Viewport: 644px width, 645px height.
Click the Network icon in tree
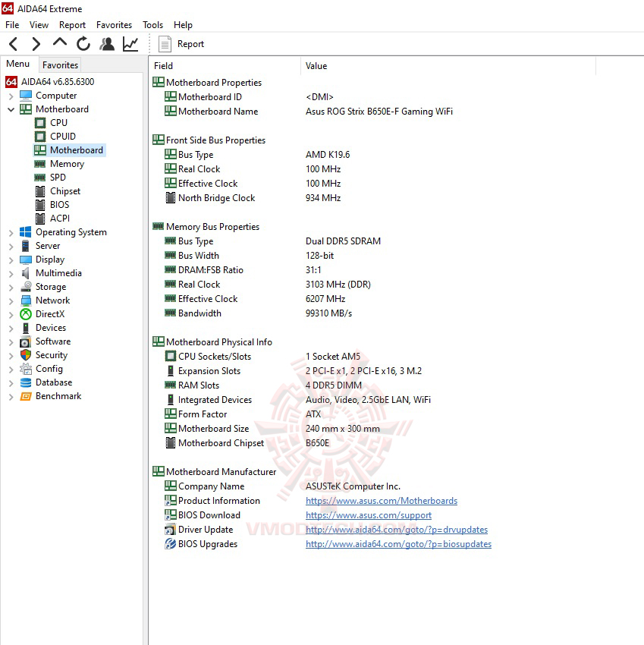point(26,300)
